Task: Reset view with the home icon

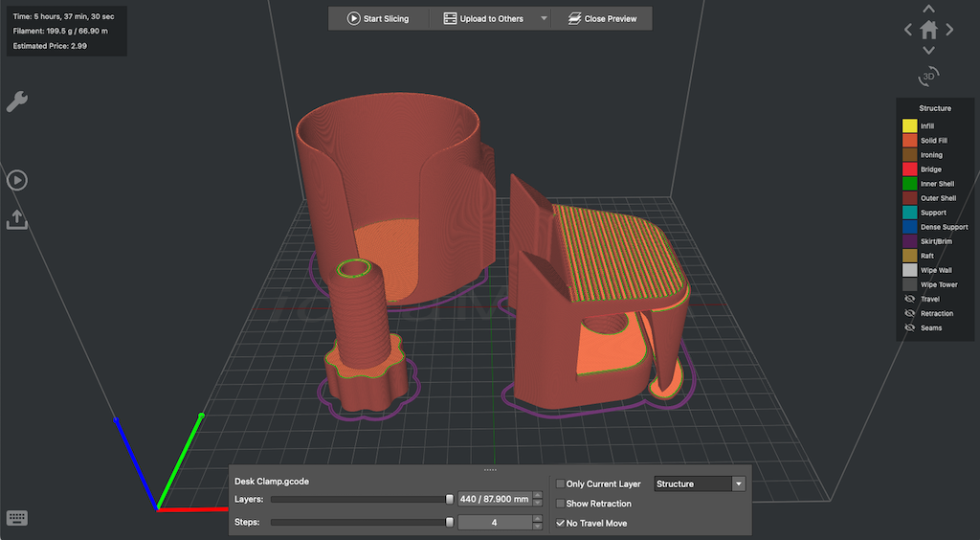Action: pos(928,30)
